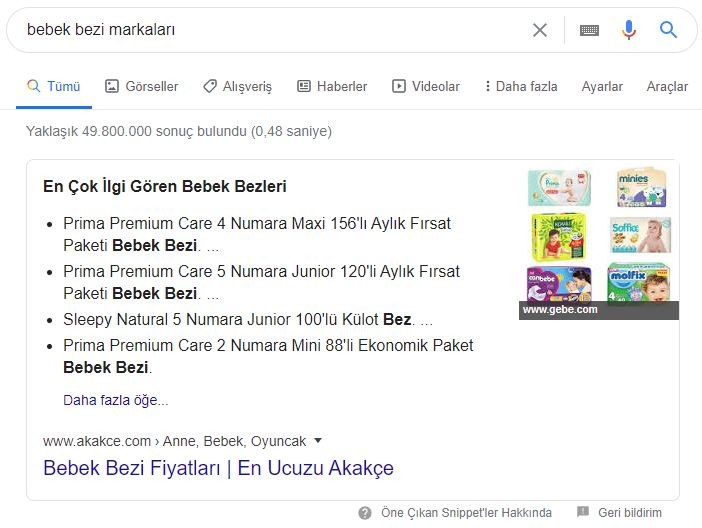
Task: Open Ayarlar settings menu
Action: [602, 86]
